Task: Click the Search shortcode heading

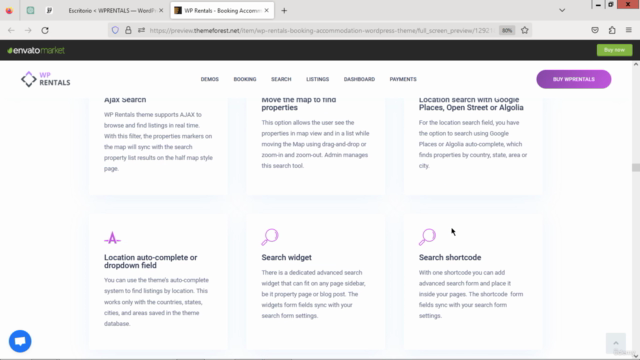Action: 450,258
